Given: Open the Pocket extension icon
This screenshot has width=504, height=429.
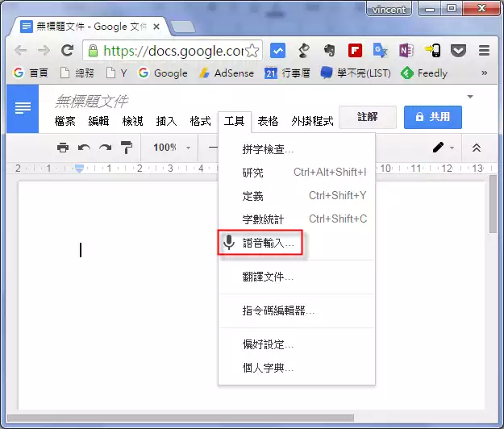Looking at the screenshot, I should click(x=458, y=51).
